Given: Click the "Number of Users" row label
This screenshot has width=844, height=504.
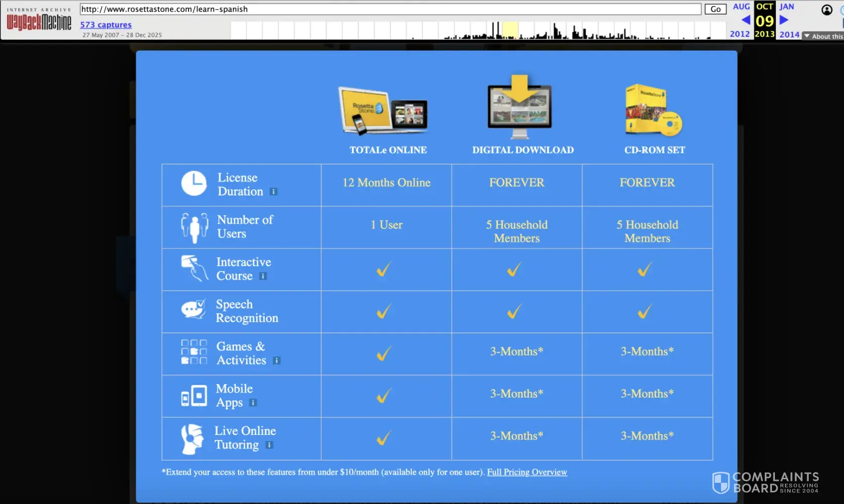Looking at the screenshot, I should click(x=245, y=227).
